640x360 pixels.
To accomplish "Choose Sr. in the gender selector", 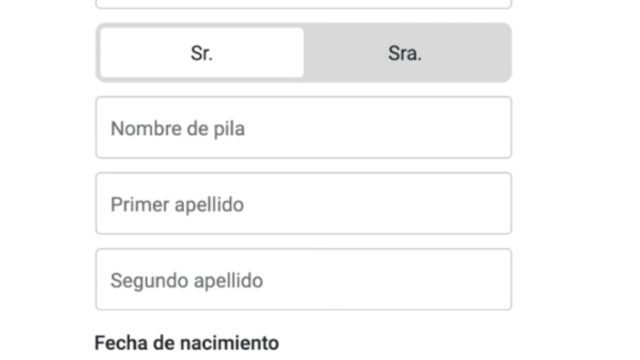I will [202, 53].
